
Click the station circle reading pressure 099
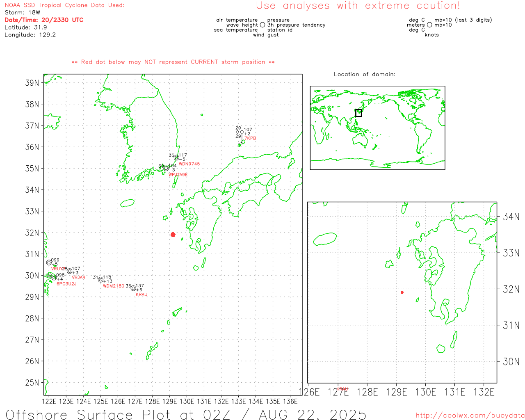[49, 262]
